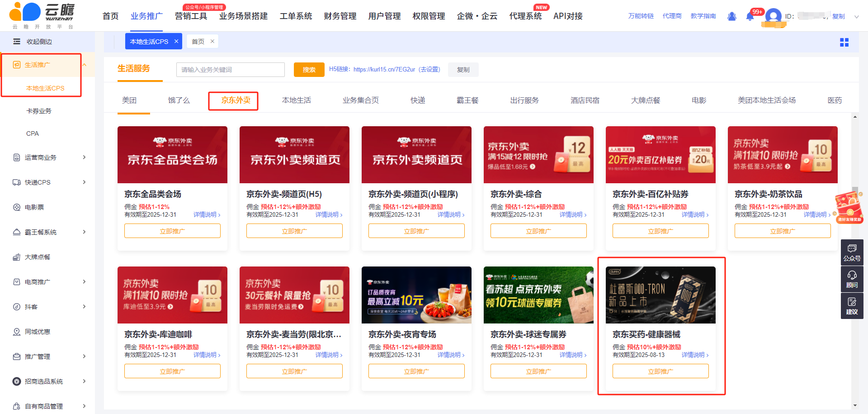This screenshot has height=414, width=868.
Task: Click the 复制 link beside the ID
Action: pos(839,16)
